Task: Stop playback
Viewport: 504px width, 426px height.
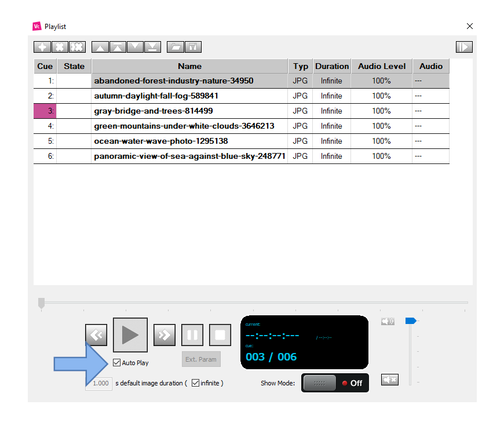Action: click(x=220, y=335)
